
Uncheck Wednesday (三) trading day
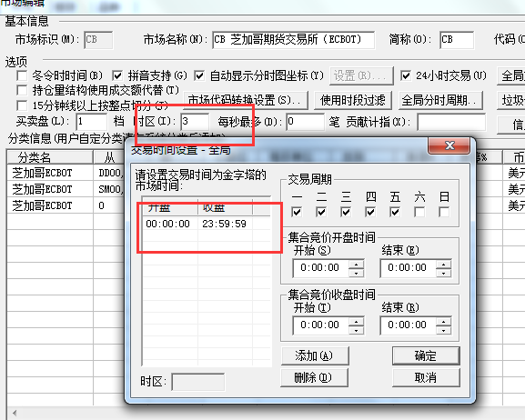tap(346, 212)
